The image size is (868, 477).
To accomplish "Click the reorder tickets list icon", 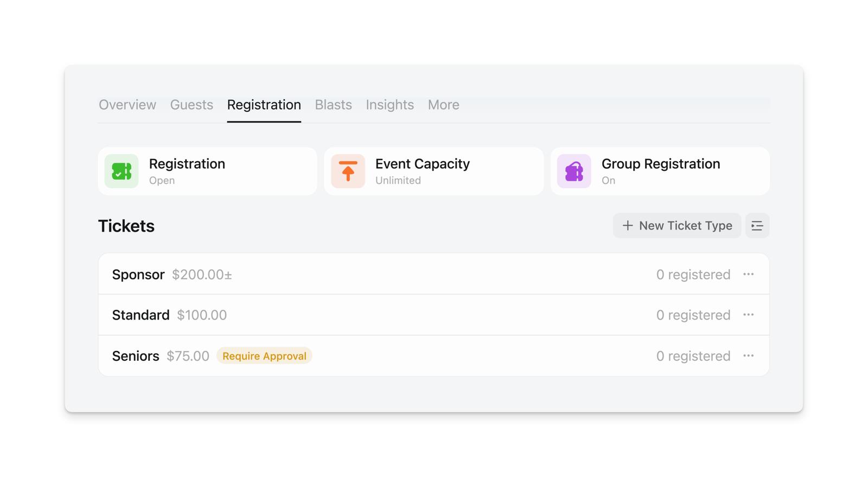I will click(757, 226).
